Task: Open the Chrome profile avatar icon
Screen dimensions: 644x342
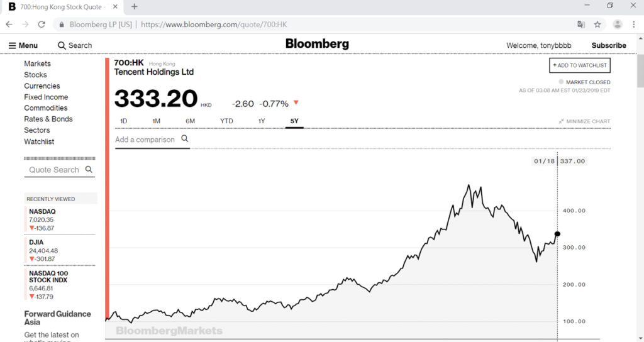Action: click(618, 25)
